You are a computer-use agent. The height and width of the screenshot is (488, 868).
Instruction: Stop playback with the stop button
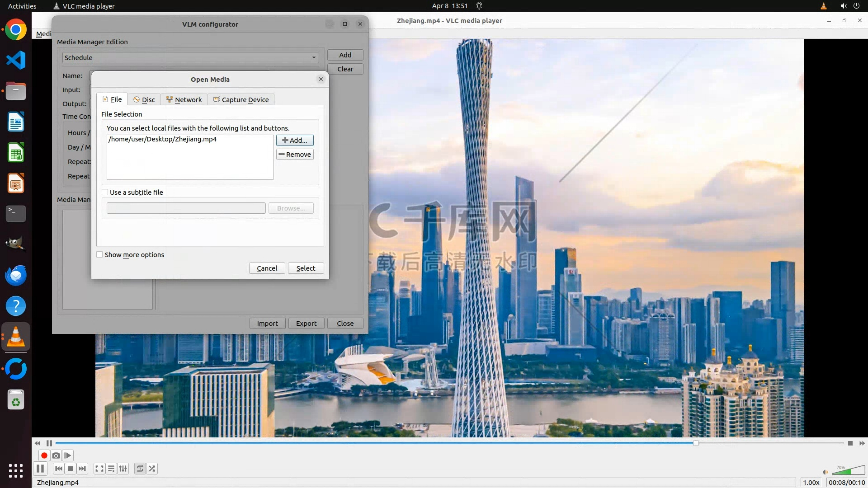[71, 469]
